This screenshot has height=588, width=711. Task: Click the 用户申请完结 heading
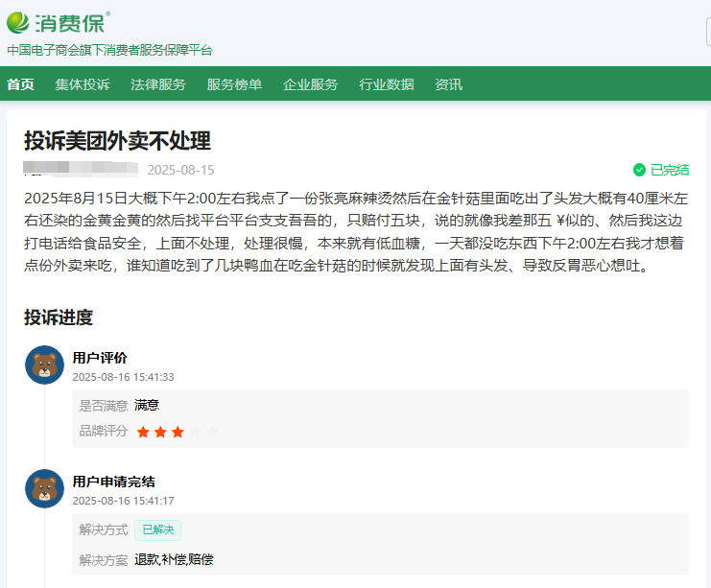coord(114,482)
